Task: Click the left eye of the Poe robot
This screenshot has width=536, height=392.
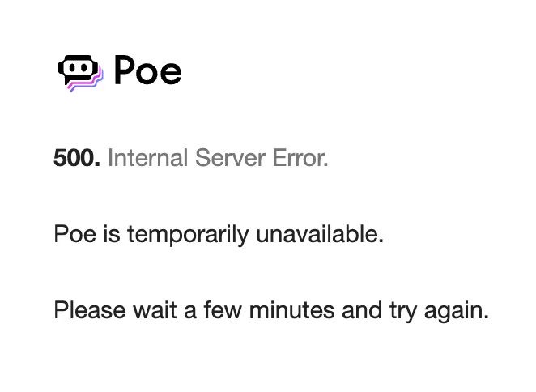Action: click(73, 67)
